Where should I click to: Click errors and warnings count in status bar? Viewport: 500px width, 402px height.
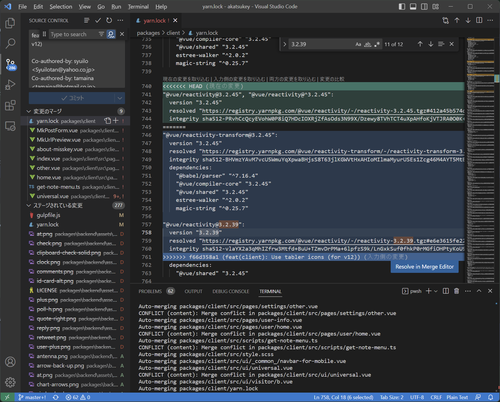78,397
